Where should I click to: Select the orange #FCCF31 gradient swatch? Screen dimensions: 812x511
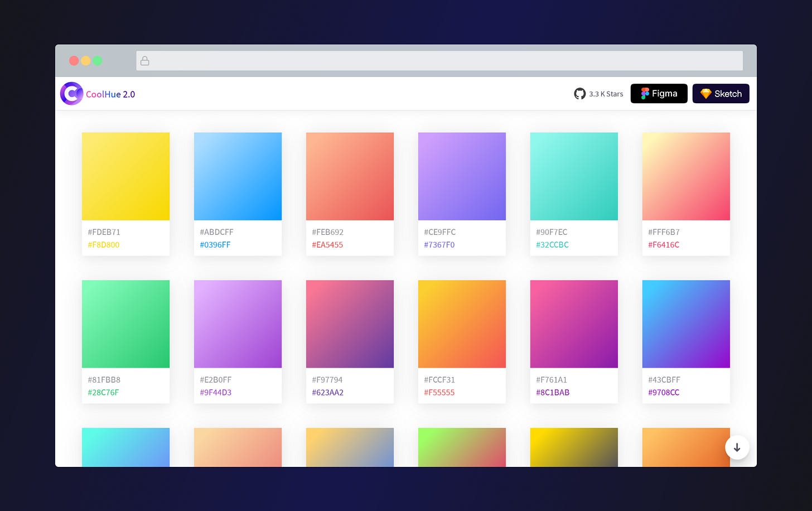[x=462, y=324]
